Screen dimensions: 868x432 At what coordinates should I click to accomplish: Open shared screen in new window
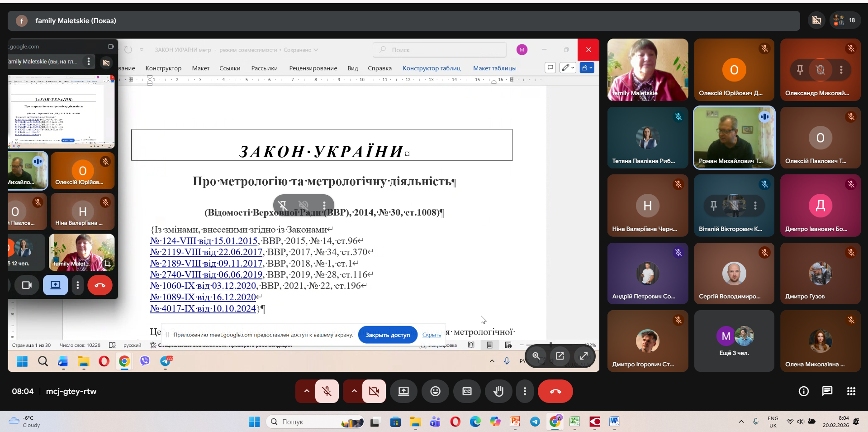coord(560,356)
